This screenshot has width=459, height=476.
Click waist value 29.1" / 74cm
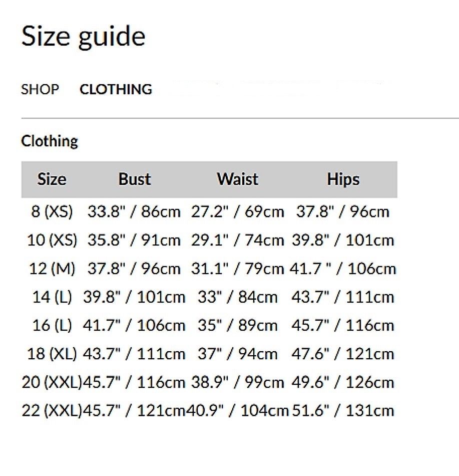click(238, 241)
